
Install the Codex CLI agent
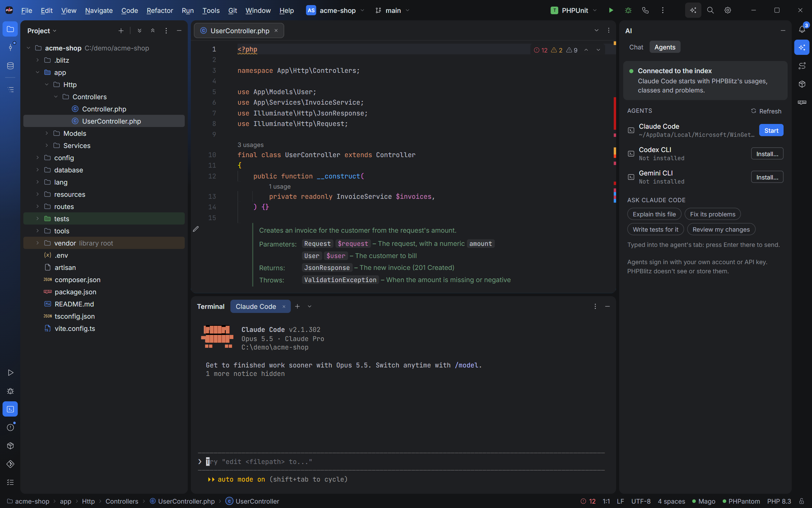click(x=767, y=154)
